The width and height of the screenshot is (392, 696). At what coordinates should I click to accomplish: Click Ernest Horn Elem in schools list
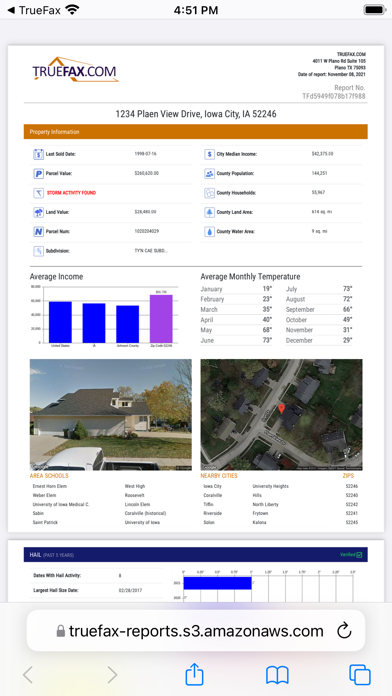click(x=49, y=486)
